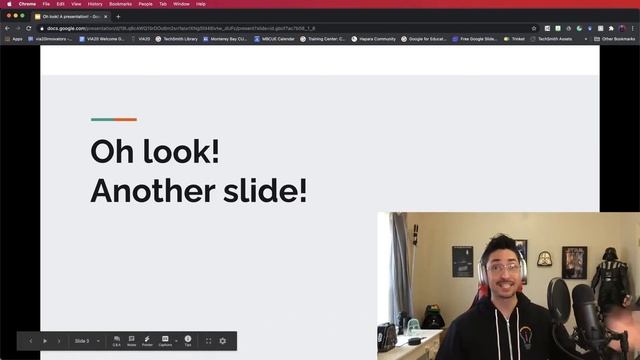
Task: Open the Slide 3 selector dropdown
Action: (87, 341)
